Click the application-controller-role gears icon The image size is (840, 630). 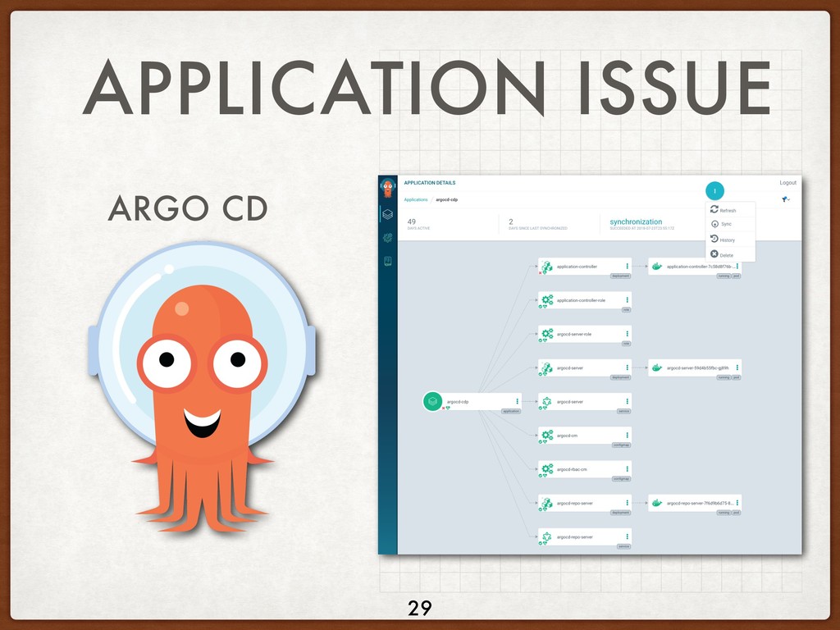pyautogui.click(x=547, y=299)
